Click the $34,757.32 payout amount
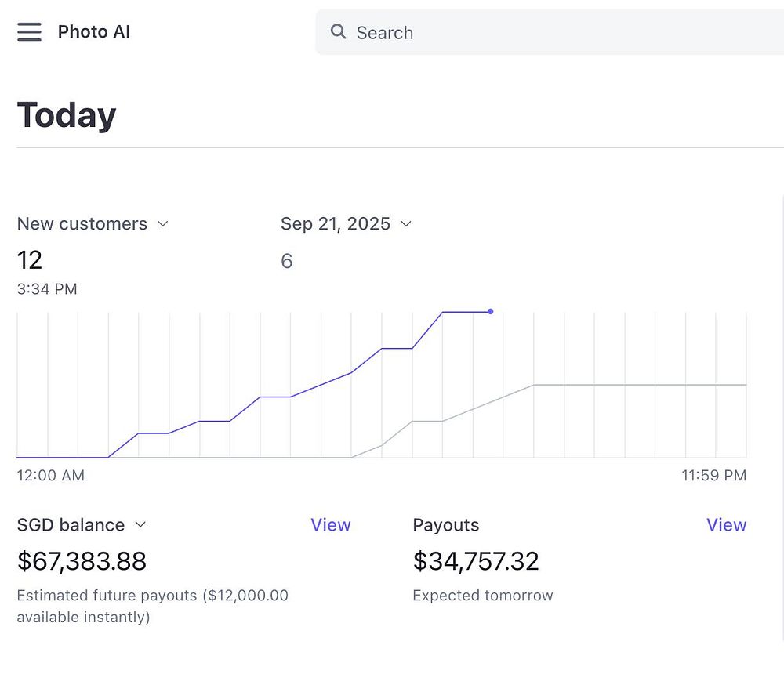The image size is (784, 674). pyautogui.click(x=476, y=561)
